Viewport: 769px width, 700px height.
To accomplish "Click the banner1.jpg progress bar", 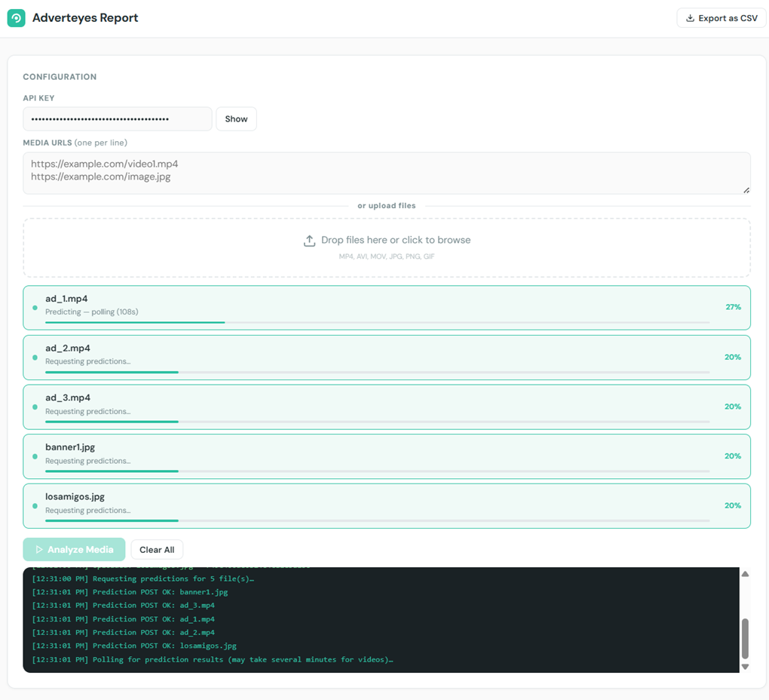I will 377,471.
